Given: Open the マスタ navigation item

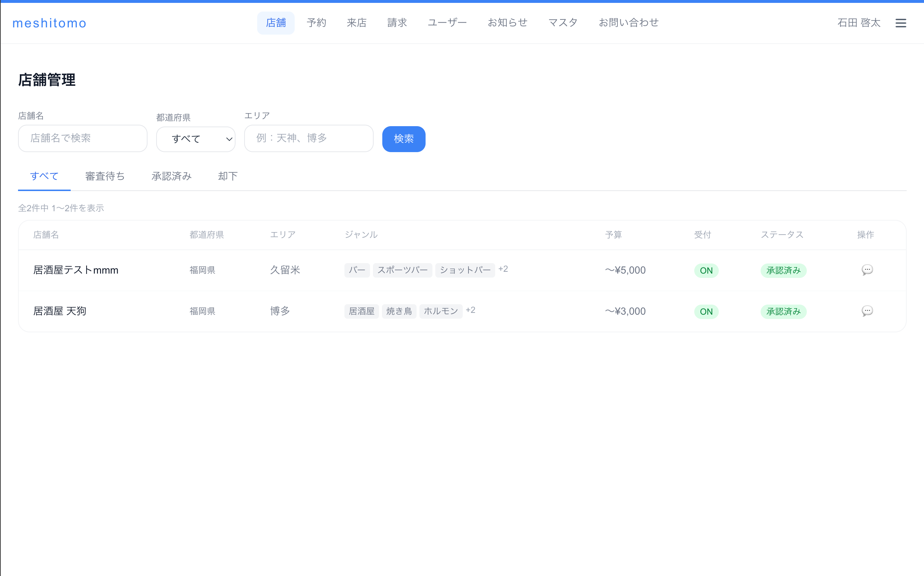Looking at the screenshot, I should 563,23.
